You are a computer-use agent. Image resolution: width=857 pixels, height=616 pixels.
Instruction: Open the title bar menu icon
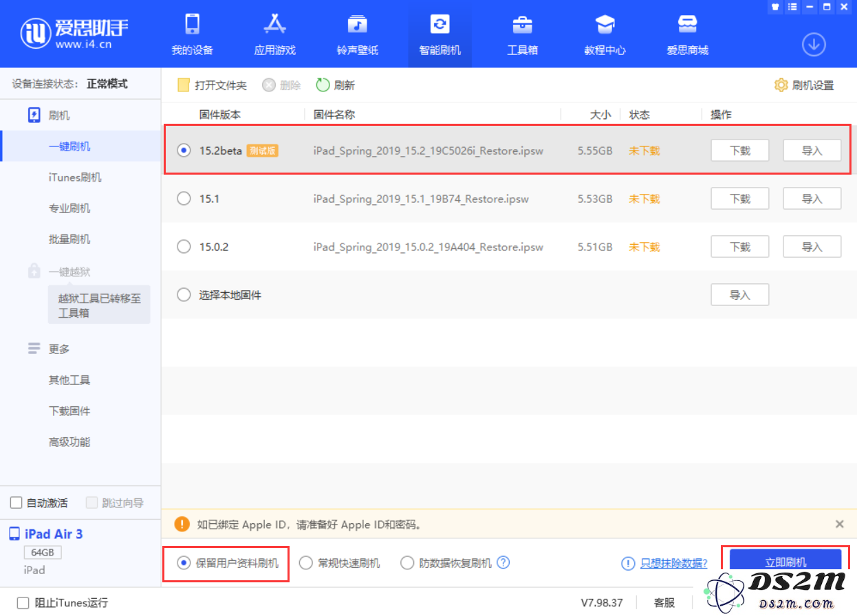coord(792,7)
